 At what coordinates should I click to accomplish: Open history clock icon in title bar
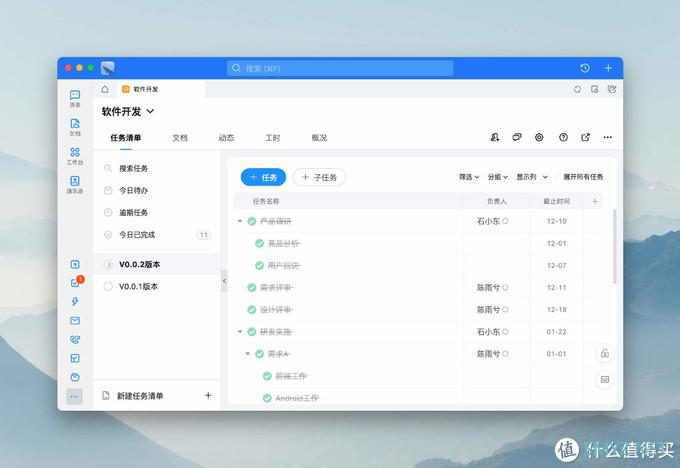pyautogui.click(x=585, y=68)
